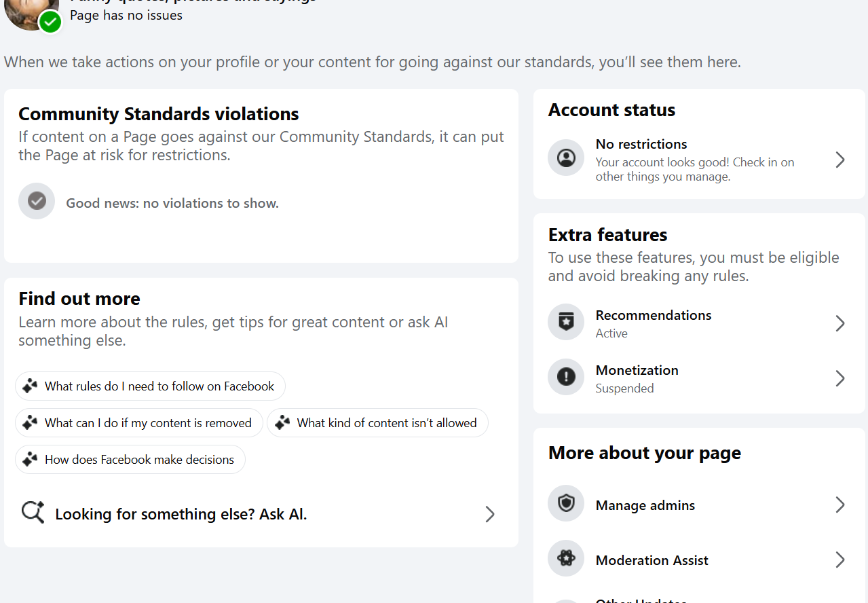
Task: Ask what rules to follow on Facebook
Action: [x=151, y=386]
